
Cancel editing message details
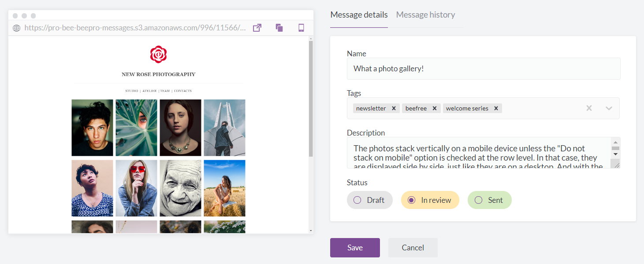413,248
